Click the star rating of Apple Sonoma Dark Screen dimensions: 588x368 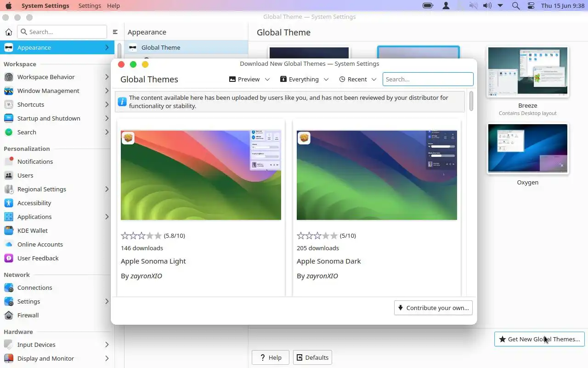pyautogui.click(x=317, y=236)
